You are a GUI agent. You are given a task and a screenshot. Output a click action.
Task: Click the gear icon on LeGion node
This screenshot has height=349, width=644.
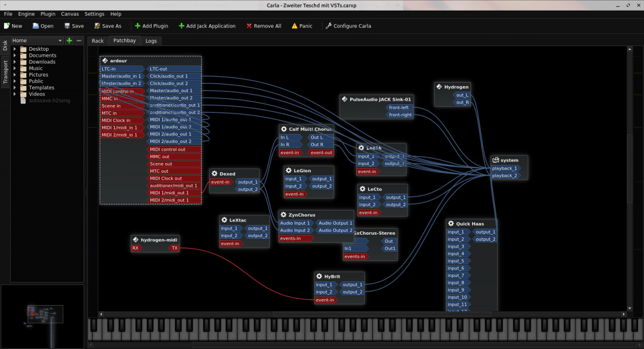pyautogui.click(x=289, y=171)
